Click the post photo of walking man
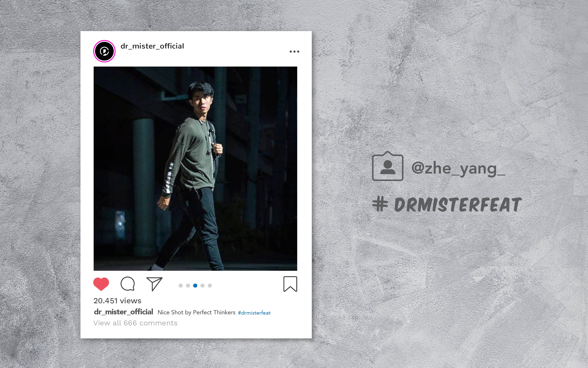Viewport: 588px width, 368px height. click(195, 169)
